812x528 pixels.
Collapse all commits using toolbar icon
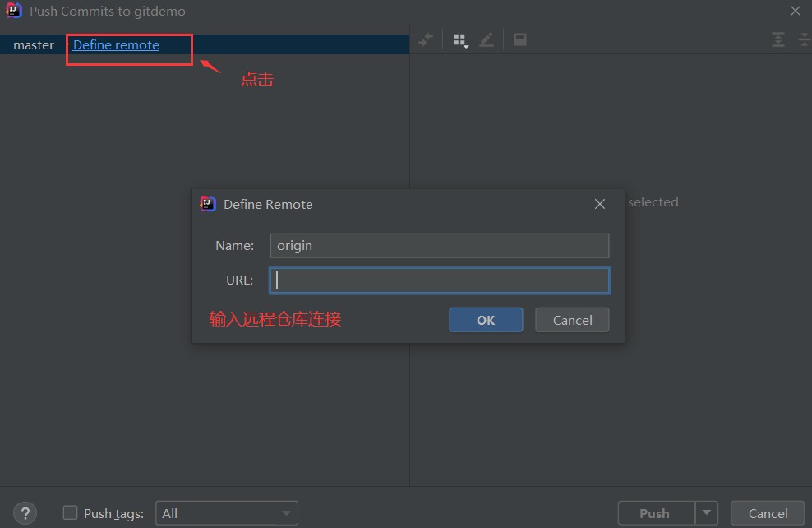point(806,39)
